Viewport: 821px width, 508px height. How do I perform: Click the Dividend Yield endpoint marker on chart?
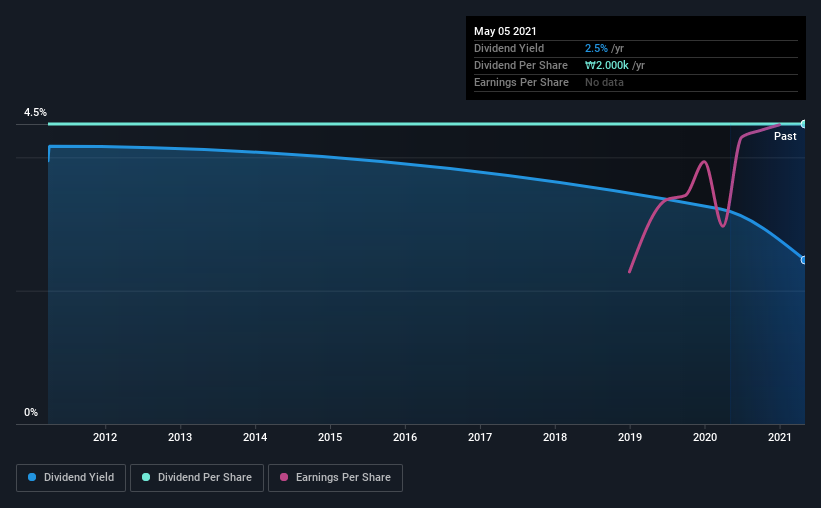803,260
